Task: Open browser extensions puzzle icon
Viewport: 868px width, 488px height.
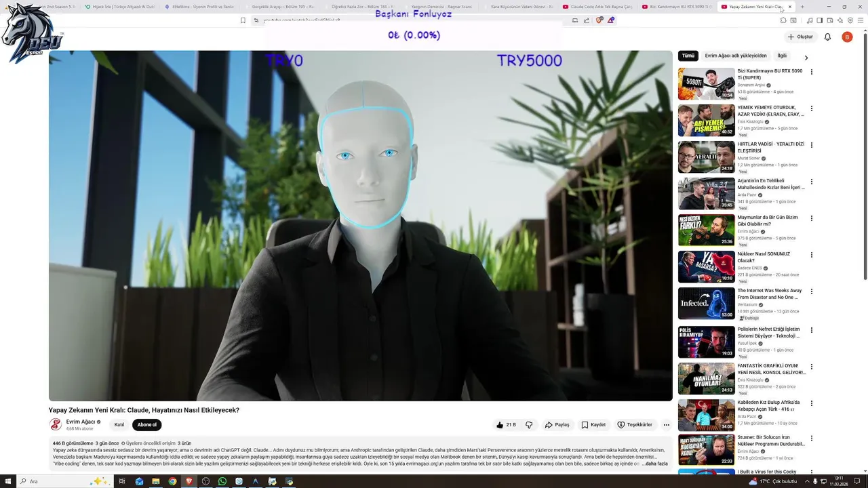Action: point(783,20)
